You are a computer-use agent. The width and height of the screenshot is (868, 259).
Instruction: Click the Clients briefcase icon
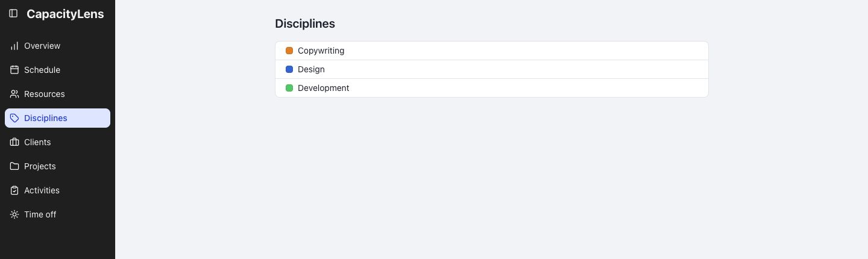click(x=14, y=142)
